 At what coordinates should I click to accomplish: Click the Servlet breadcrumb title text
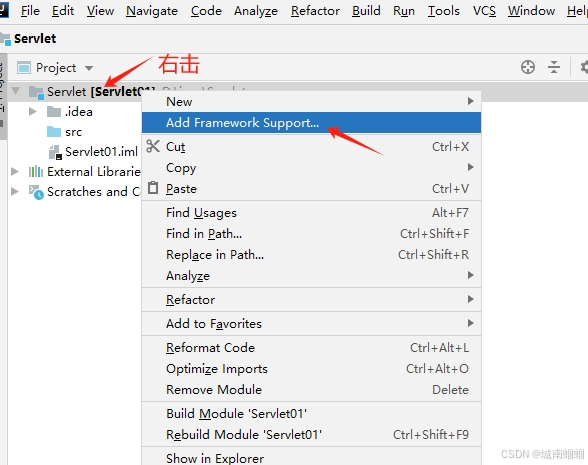pyautogui.click(x=35, y=39)
